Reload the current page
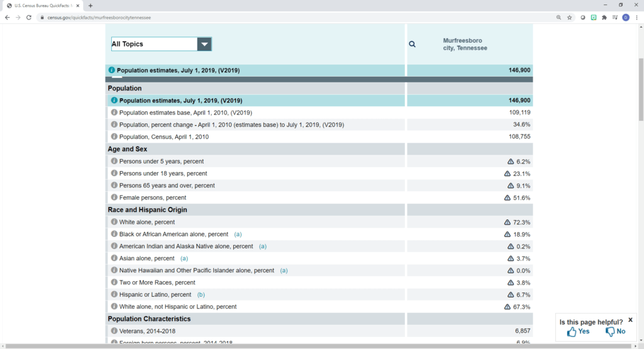The height and width of the screenshot is (349, 644). (x=29, y=18)
